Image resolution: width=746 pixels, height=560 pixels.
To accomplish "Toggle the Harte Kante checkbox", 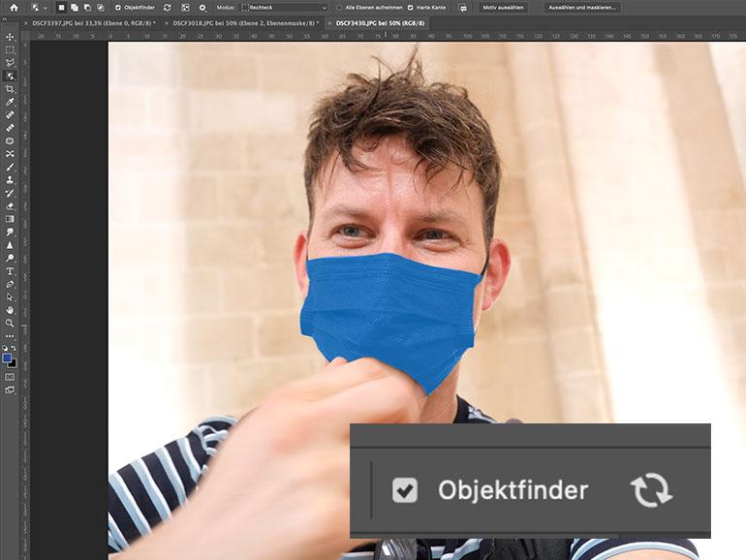I will click(411, 8).
